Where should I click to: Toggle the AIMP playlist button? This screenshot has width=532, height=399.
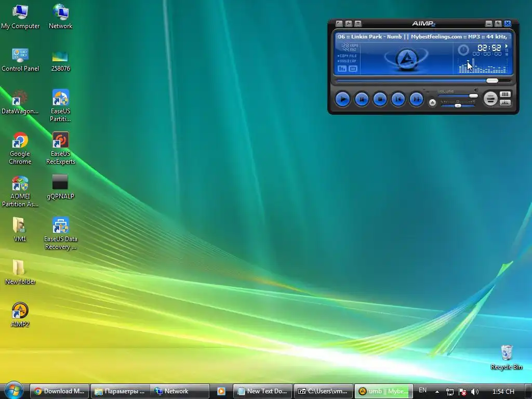(505, 95)
